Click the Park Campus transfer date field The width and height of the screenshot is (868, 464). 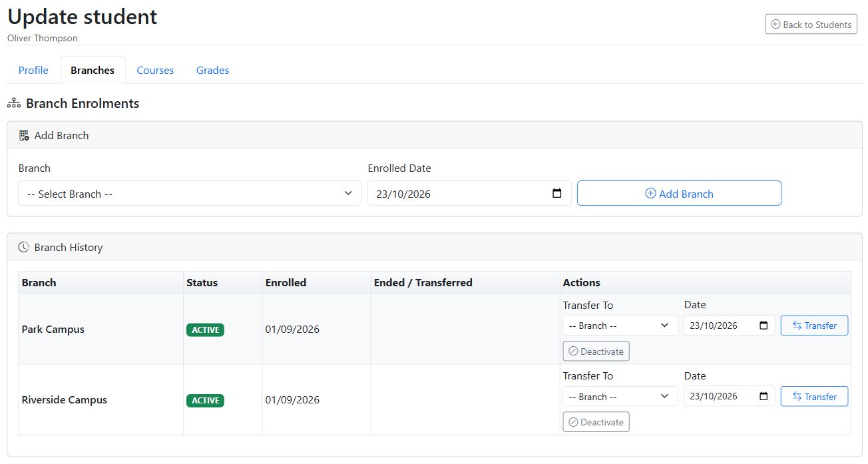pyautogui.click(x=730, y=326)
